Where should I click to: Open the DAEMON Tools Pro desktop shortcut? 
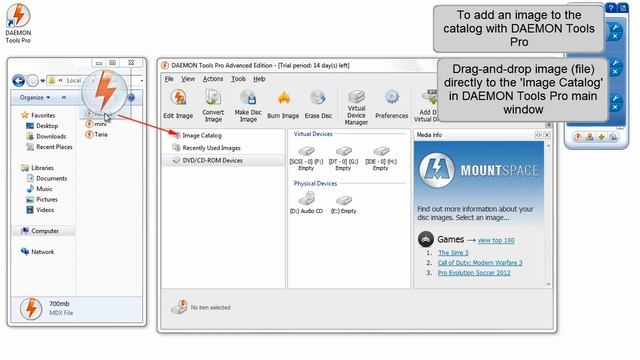pos(18,24)
